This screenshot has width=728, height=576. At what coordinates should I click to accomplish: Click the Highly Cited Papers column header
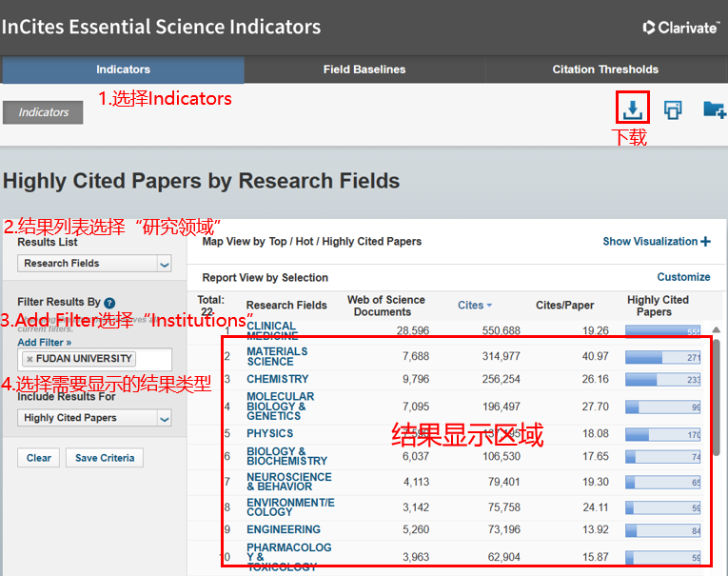tap(658, 306)
